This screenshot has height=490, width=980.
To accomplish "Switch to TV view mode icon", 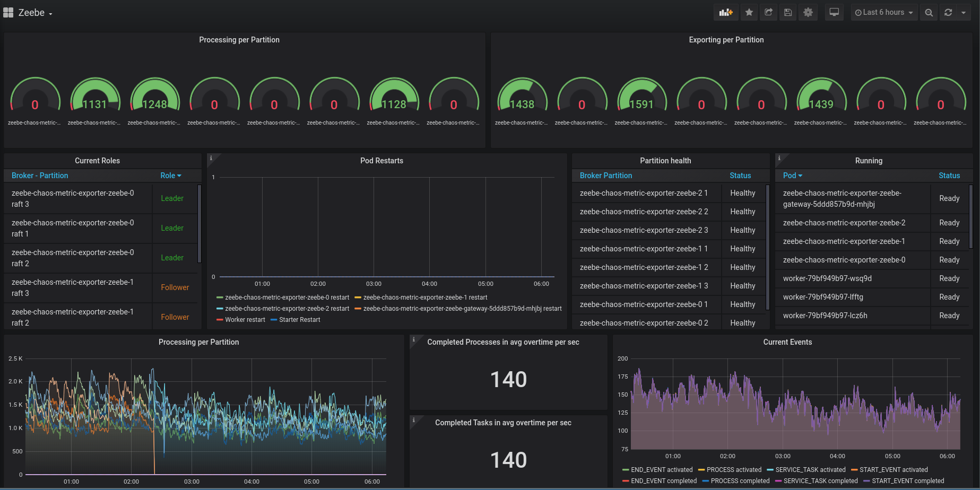I will [x=834, y=12].
